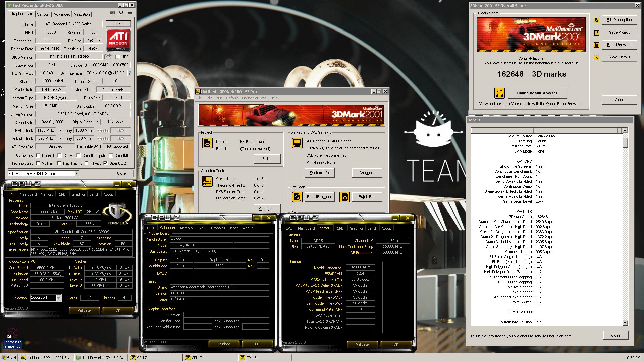Click the 3DMark2001 taskbar item icon

click(x=24, y=358)
